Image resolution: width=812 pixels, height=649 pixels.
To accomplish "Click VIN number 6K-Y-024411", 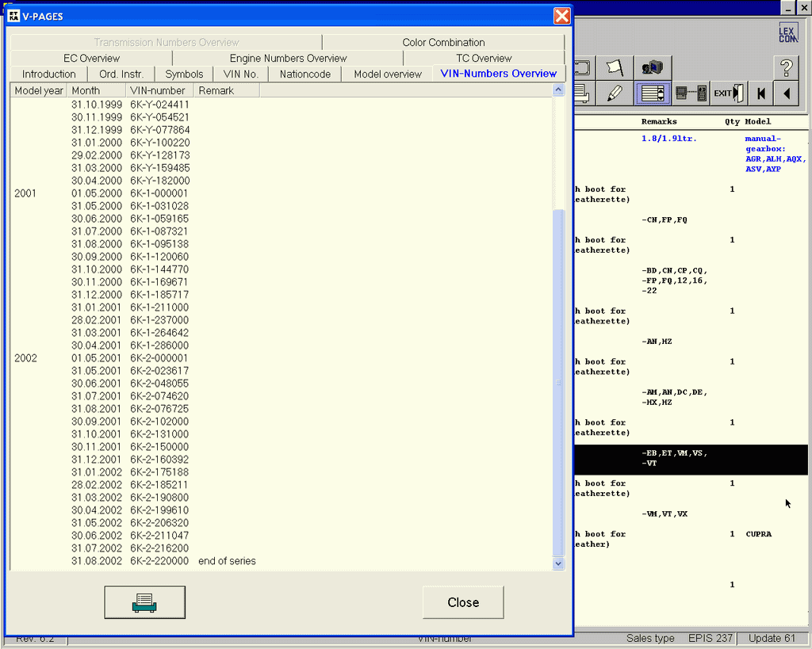I will coord(159,105).
